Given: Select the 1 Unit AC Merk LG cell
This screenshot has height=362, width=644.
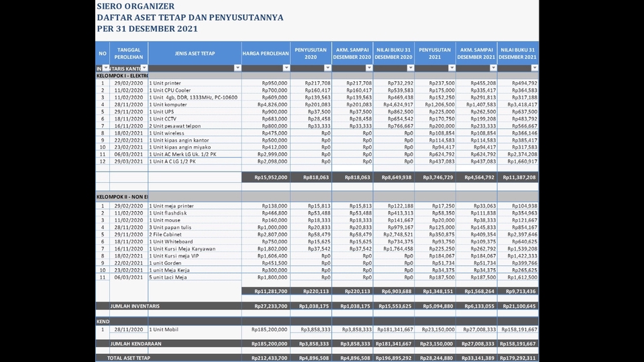Looking at the screenshot, I should pyautogui.click(x=195, y=154).
